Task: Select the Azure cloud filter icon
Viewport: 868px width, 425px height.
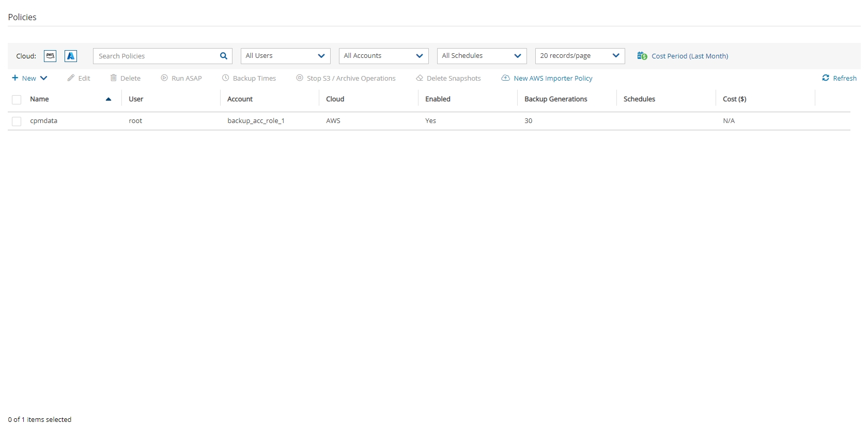Action: (71, 56)
